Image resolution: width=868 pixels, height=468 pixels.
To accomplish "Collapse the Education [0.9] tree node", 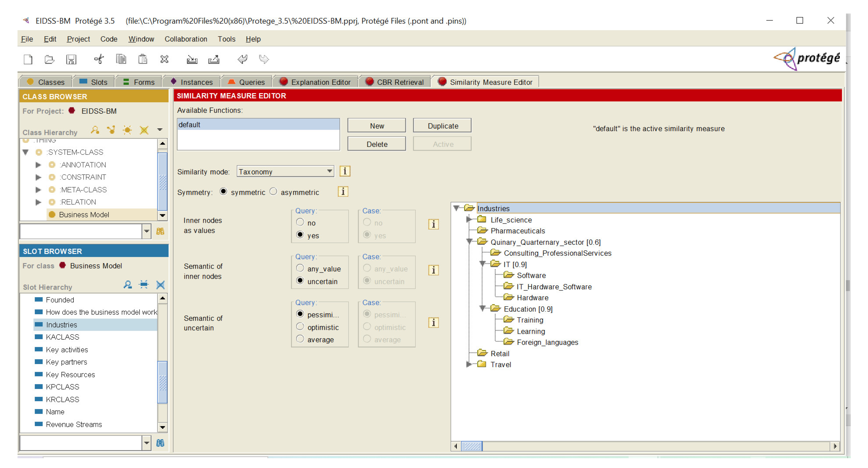I will [482, 308].
